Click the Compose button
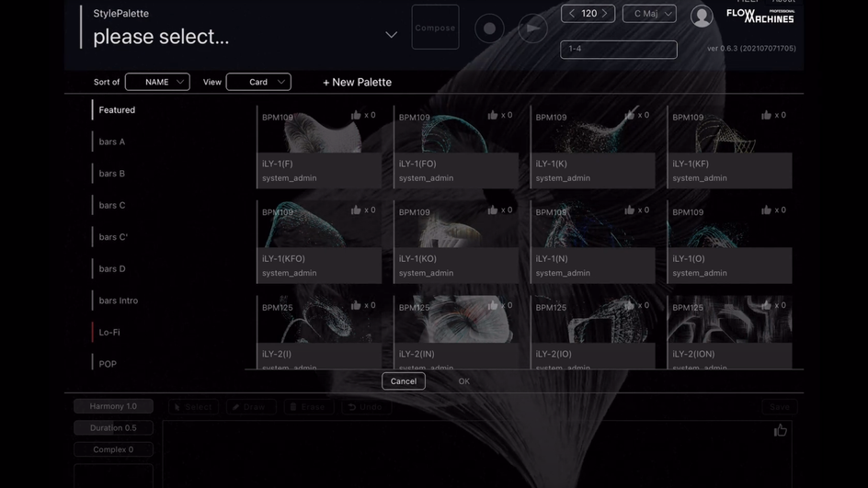 [435, 28]
